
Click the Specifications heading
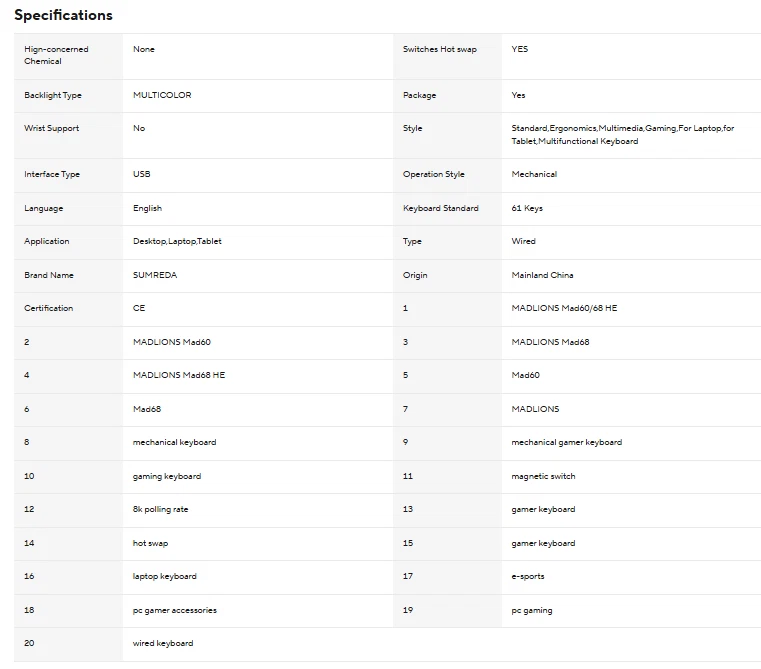pyautogui.click(x=63, y=15)
